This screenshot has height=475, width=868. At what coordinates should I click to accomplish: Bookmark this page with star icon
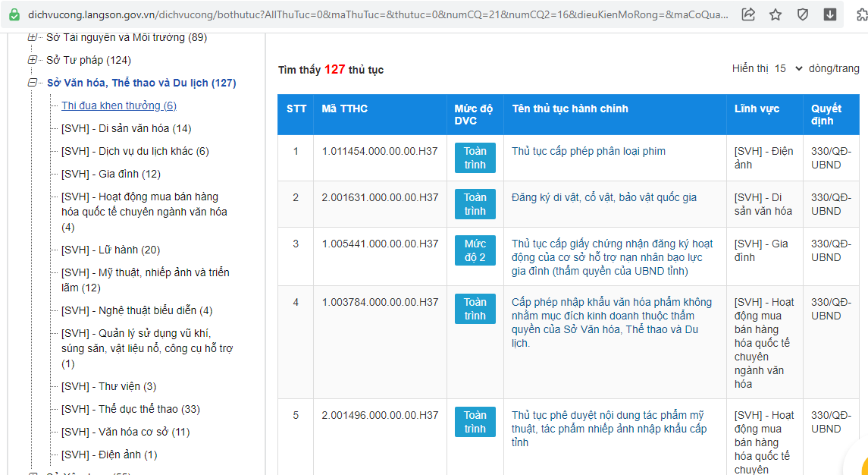point(776,14)
